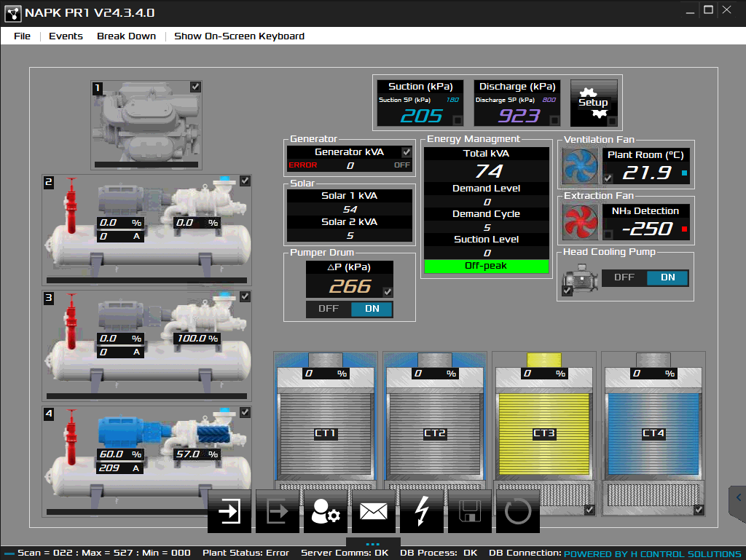Click the Demand Cycle value 5

pos(487,227)
